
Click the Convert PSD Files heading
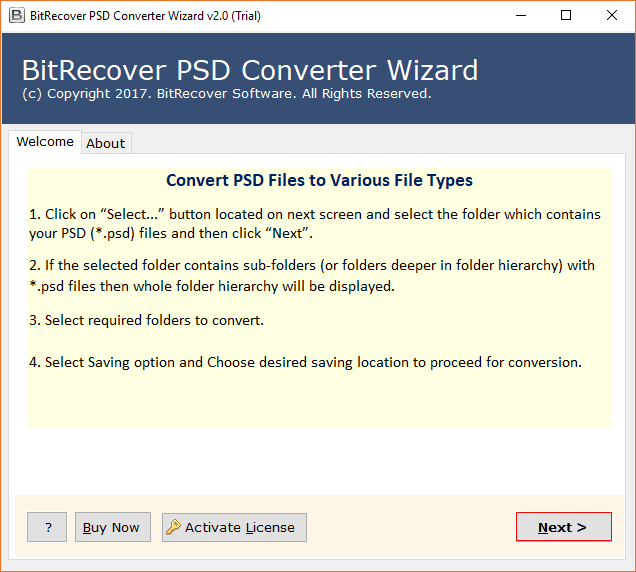click(319, 180)
